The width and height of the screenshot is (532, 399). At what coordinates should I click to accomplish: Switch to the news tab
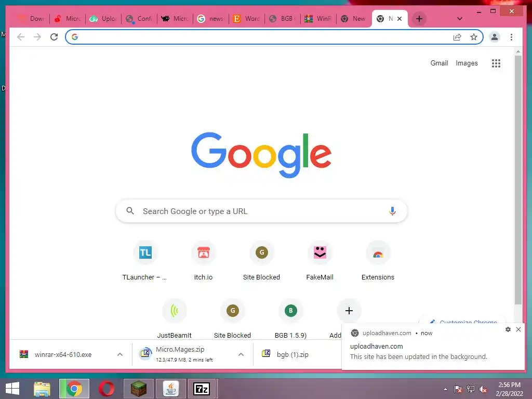point(211,19)
